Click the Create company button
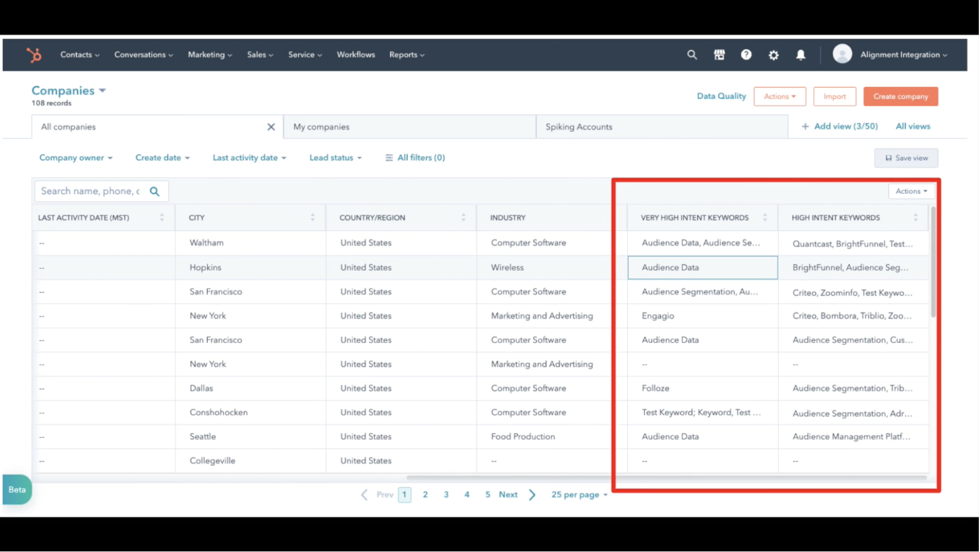 [x=902, y=97]
